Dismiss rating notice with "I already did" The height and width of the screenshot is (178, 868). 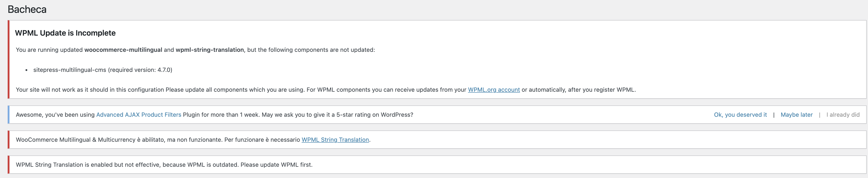843,115
